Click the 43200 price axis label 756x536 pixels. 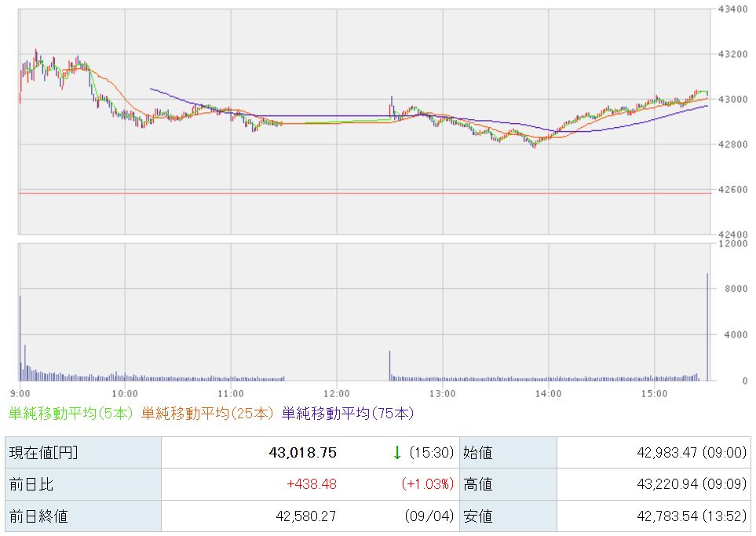[x=733, y=54]
